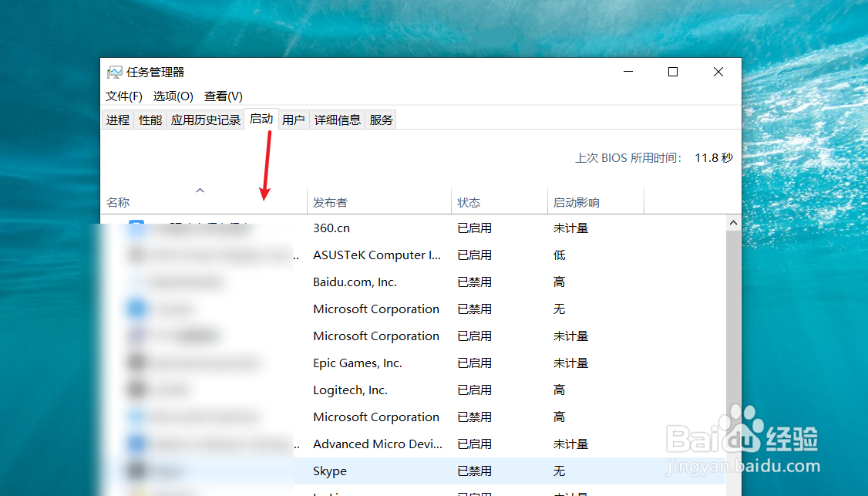Sort by the 名称 column header
Viewport: 868px width, 496px height.
(204, 200)
